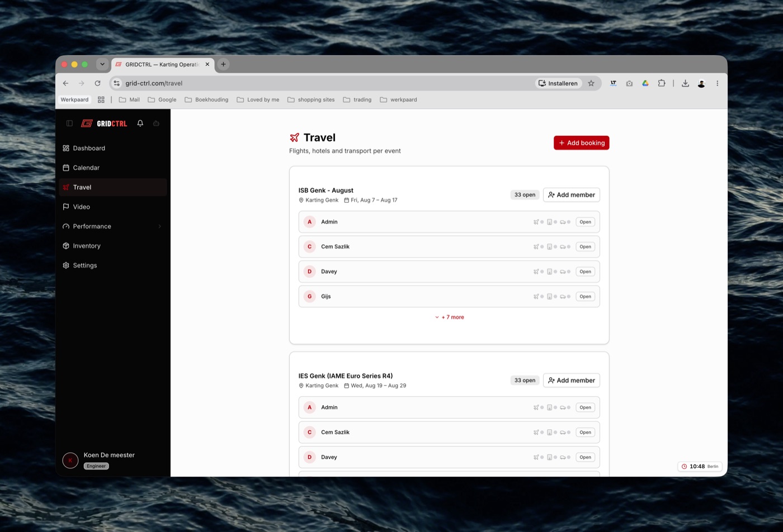Click the Add booking button

click(581, 143)
